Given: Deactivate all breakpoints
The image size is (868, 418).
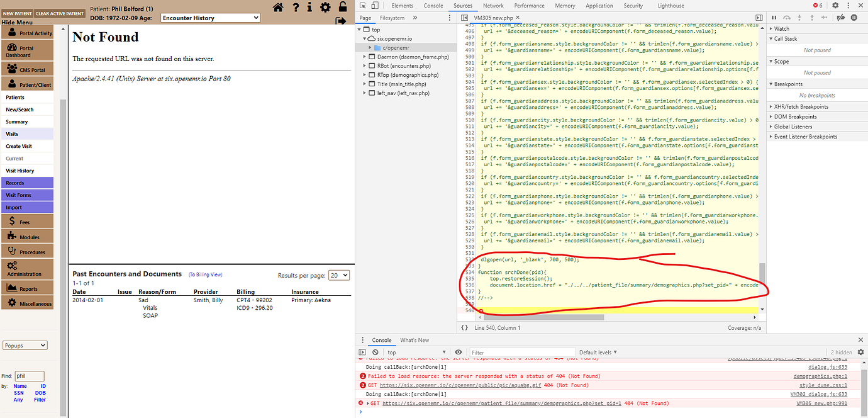Looking at the screenshot, I should 840,17.
